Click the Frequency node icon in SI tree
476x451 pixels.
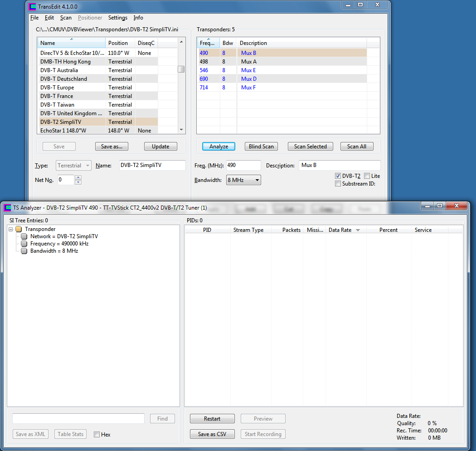pyautogui.click(x=24, y=244)
